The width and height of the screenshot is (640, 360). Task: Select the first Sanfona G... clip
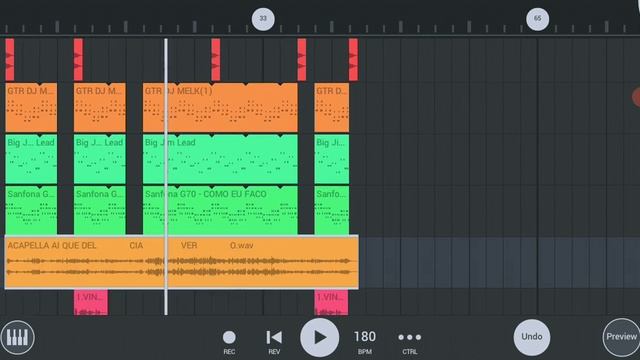tap(31, 210)
